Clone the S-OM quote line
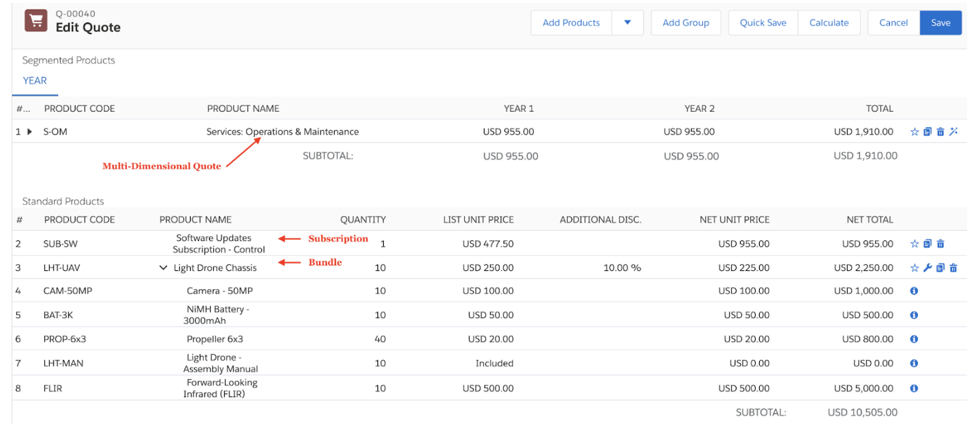 928,132
